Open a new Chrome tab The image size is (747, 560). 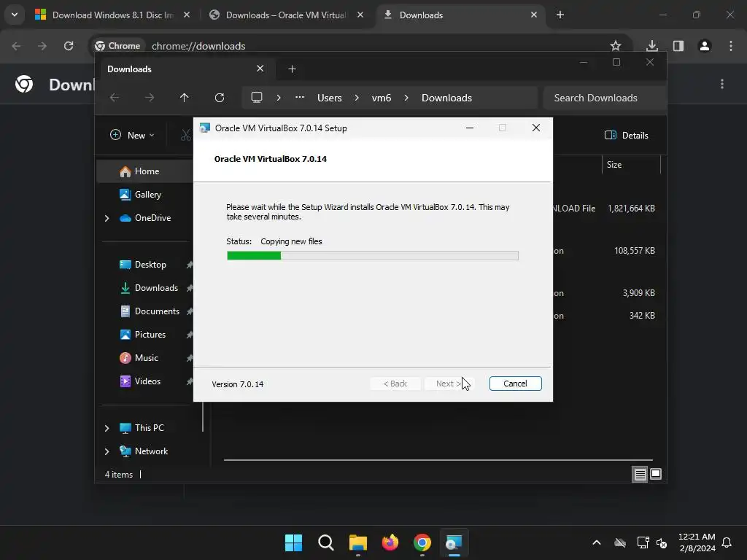click(560, 15)
